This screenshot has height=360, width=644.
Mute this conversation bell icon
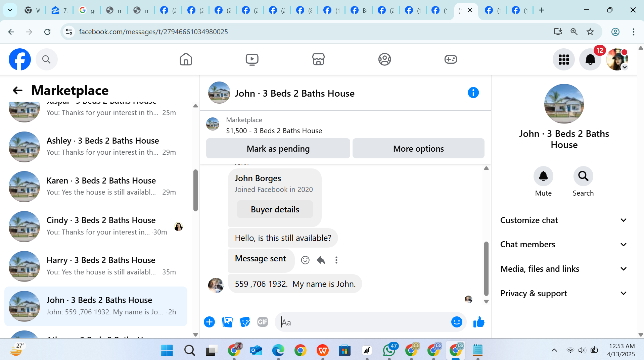click(x=543, y=176)
